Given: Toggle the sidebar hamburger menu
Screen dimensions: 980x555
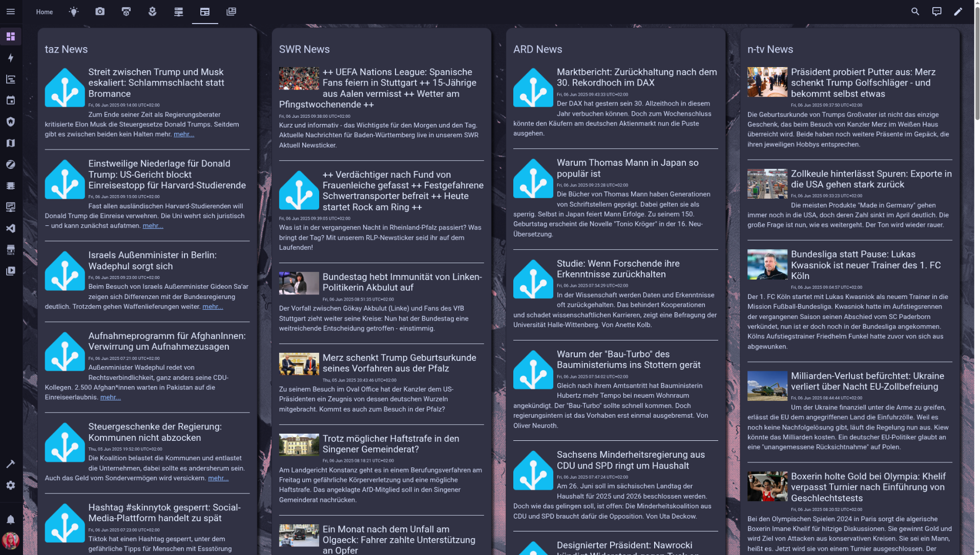Looking at the screenshot, I should pos(11,11).
